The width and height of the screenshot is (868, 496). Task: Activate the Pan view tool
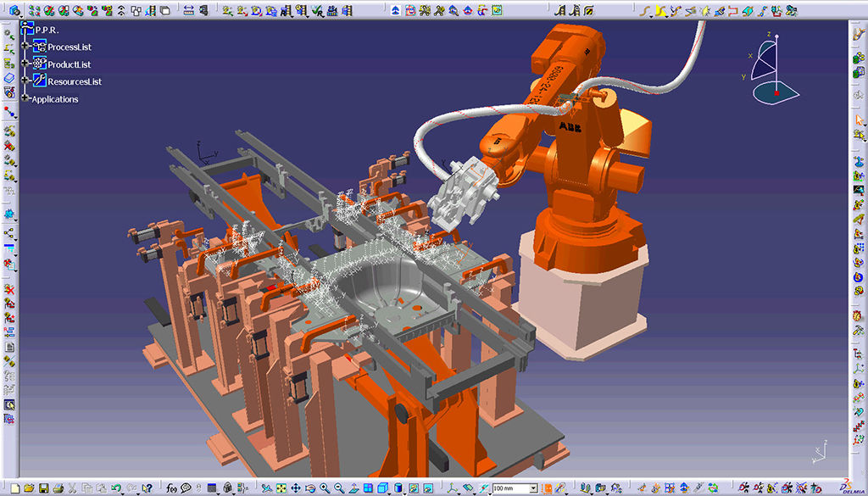pos(295,488)
